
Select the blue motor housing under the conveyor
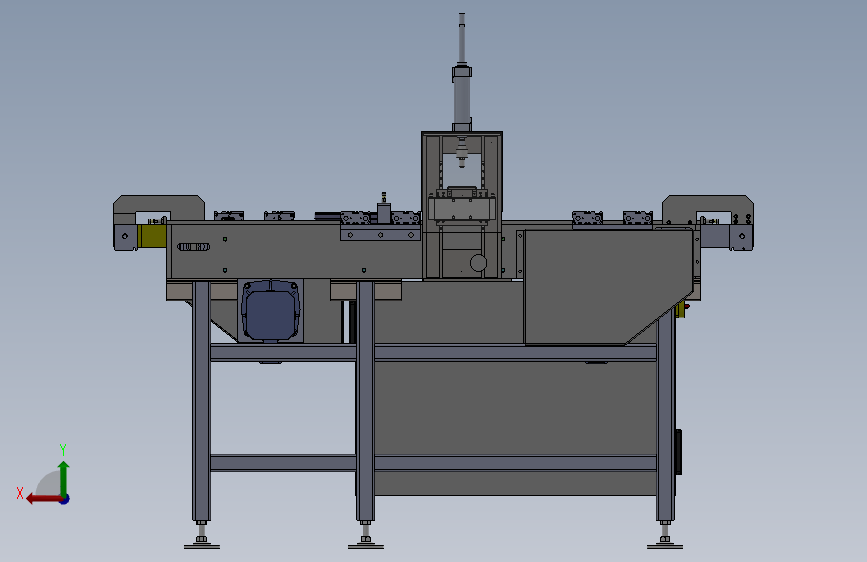[271, 310]
